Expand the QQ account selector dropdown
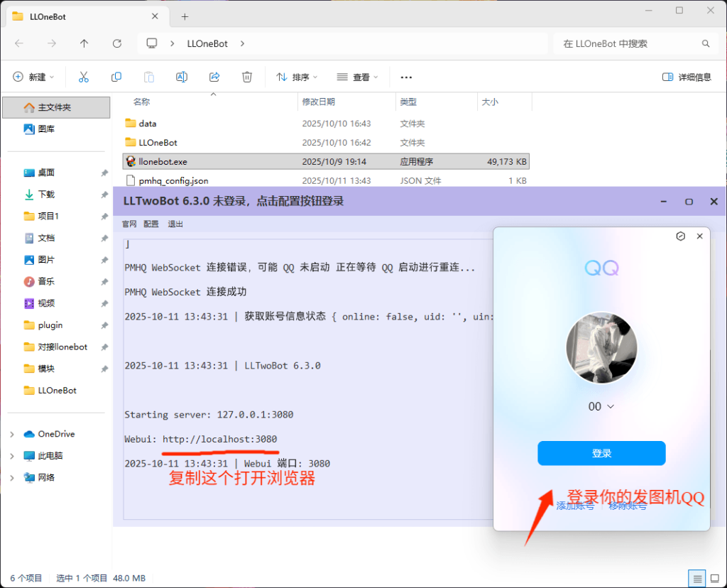This screenshot has width=727, height=588. pyautogui.click(x=609, y=407)
